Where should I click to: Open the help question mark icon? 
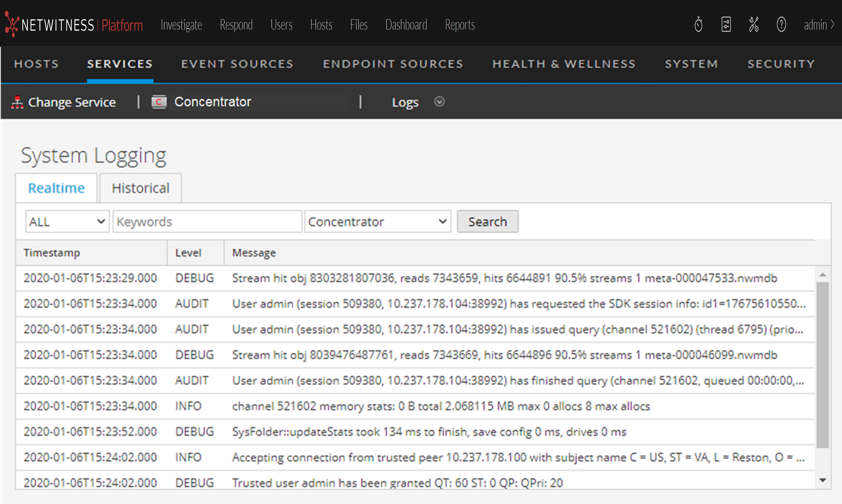[x=781, y=25]
